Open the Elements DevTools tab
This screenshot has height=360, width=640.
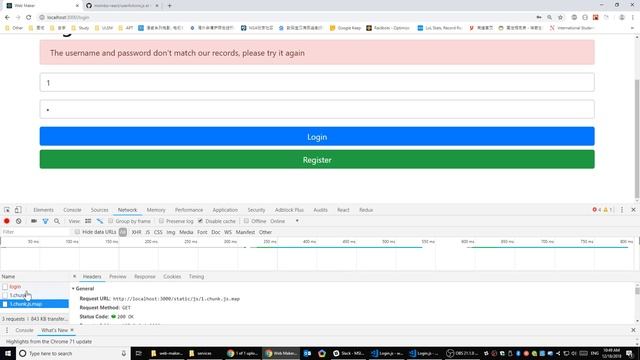(x=43, y=210)
